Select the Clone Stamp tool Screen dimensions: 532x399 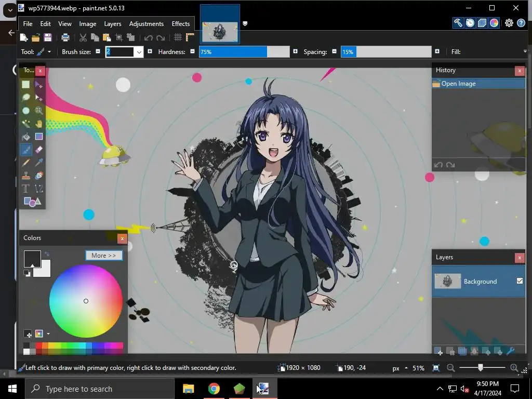pyautogui.click(x=26, y=176)
